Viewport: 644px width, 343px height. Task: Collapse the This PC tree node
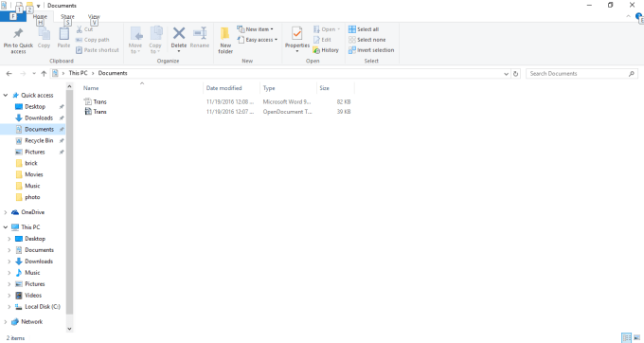click(x=6, y=227)
